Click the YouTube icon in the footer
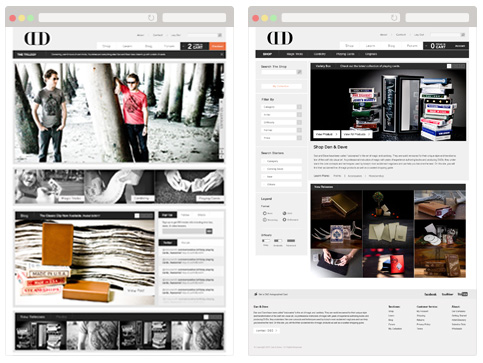The image size is (483, 363). click(x=463, y=294)
